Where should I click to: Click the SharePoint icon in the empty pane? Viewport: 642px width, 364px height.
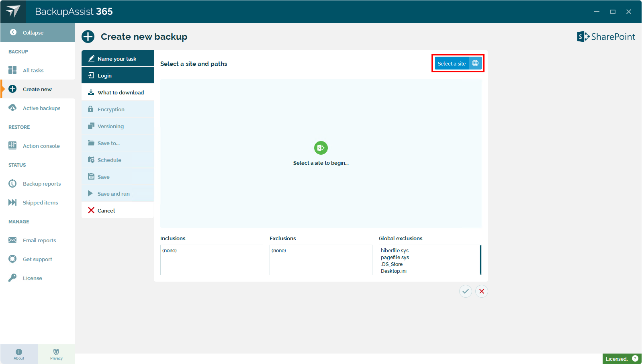[x=321, y=148]
